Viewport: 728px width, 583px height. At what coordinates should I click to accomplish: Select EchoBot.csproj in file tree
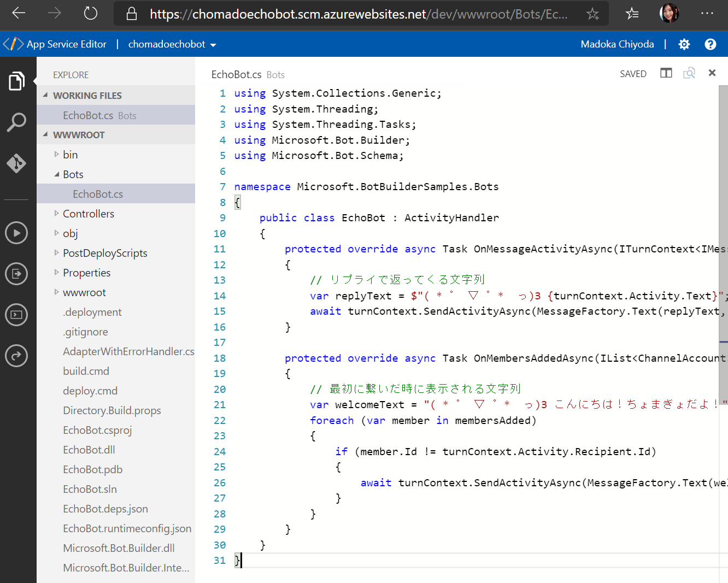(x=97, y=430)
